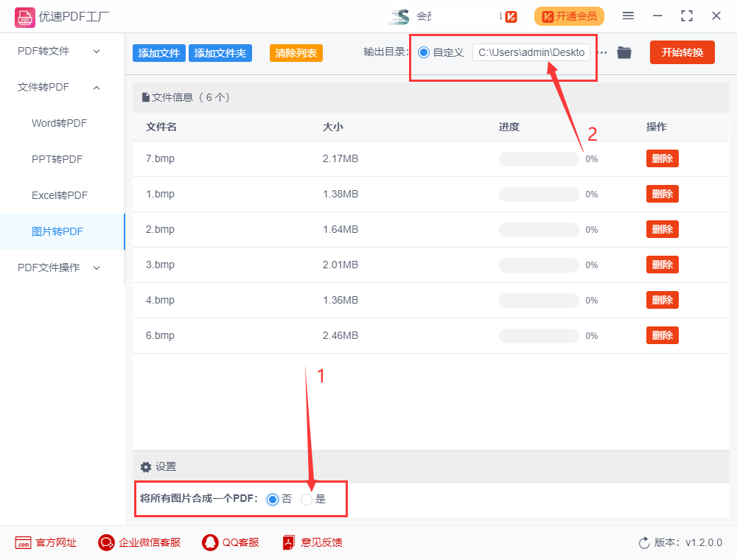737x560 pixels.
Task: Collapse the 文件转PDF section
Action: point(44,87)
